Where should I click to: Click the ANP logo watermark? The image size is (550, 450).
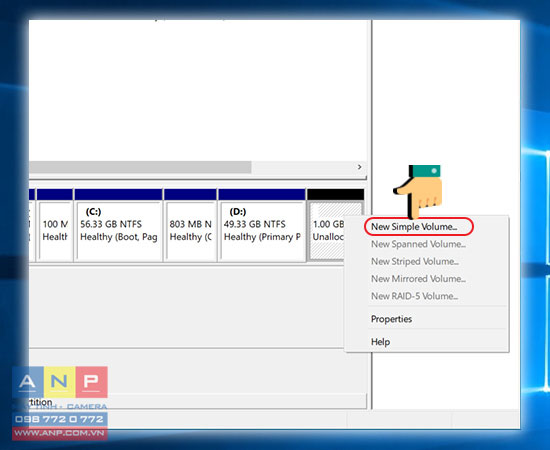[x=60, y=382]
